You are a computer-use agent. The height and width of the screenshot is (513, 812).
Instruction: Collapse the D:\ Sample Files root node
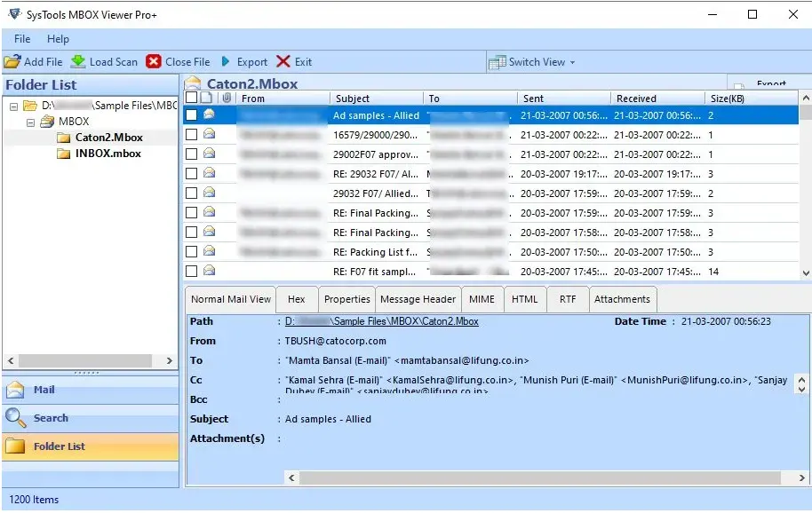click(x=14, y=107)
